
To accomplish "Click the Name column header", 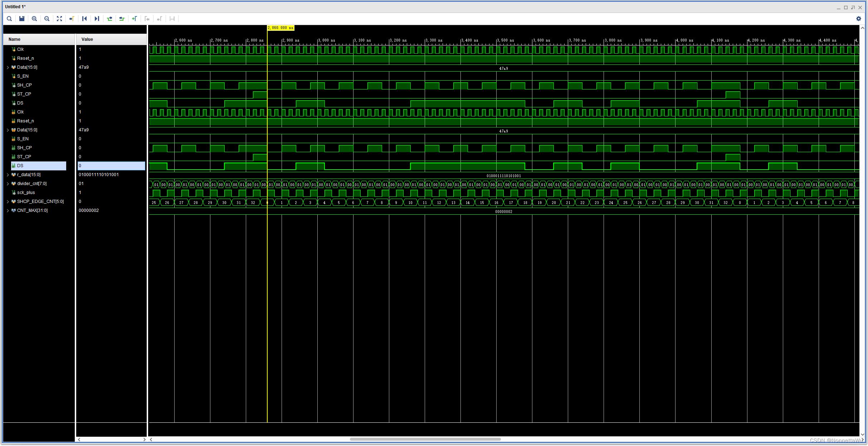I will (x=15, y=39).
